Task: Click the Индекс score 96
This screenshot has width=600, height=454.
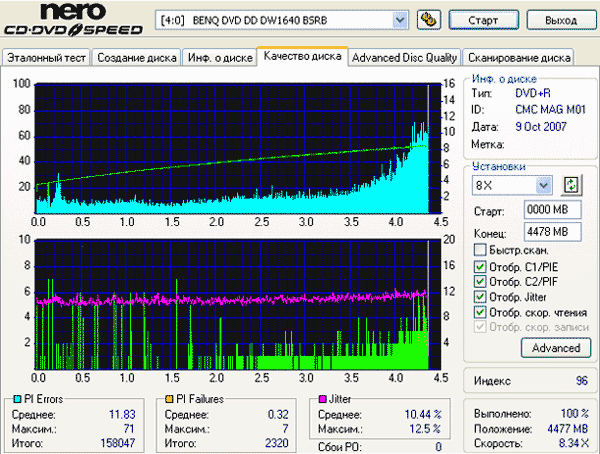Action: 582,381
